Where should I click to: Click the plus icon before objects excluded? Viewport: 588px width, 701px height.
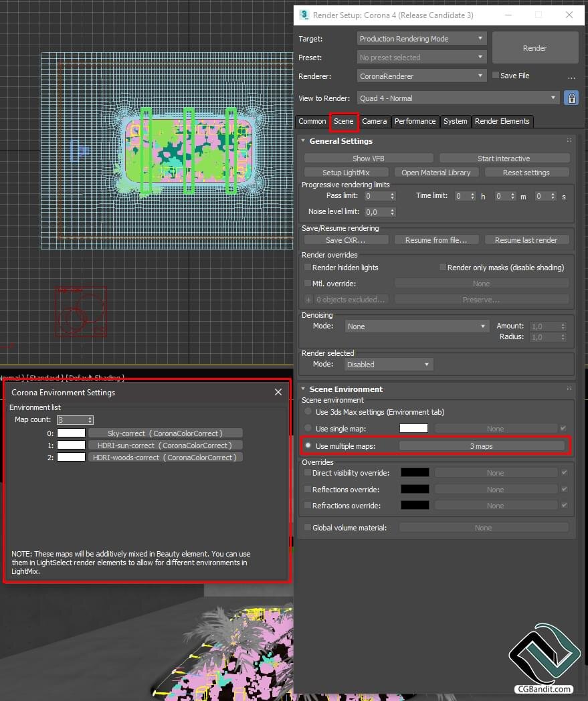308,300
